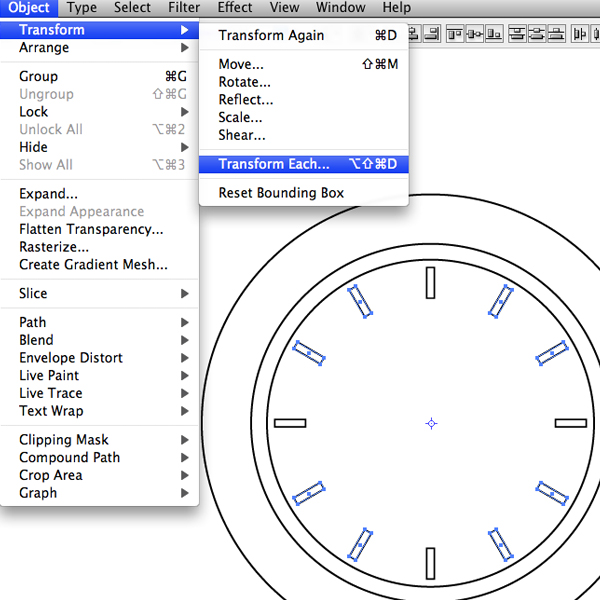Click the selected 10 o'clock tick mark
Viewport: 600px width, 600px height.
[309, 353]
